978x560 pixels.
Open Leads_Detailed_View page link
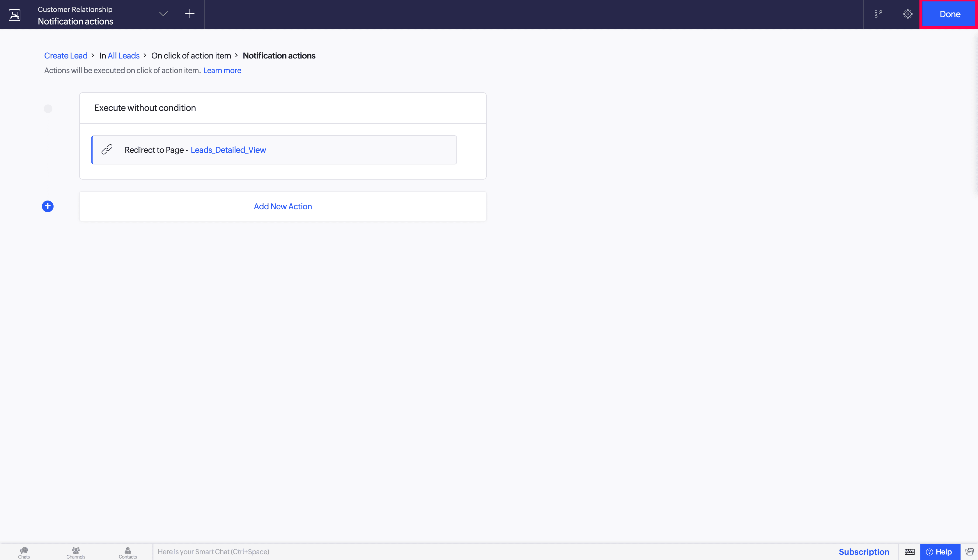click(x=228, y=150)
